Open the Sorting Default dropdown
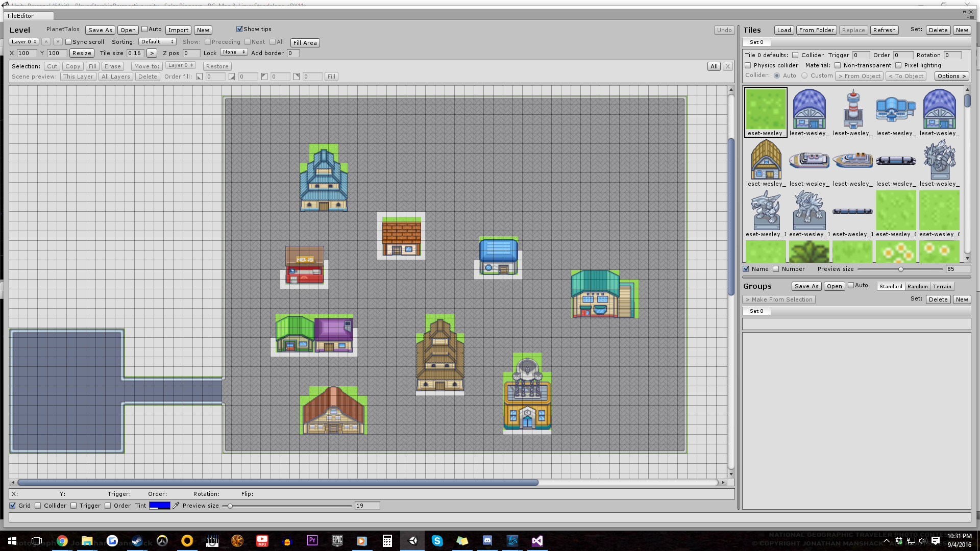Viewport: 980px width, 551px height. (x=157, y=42)
